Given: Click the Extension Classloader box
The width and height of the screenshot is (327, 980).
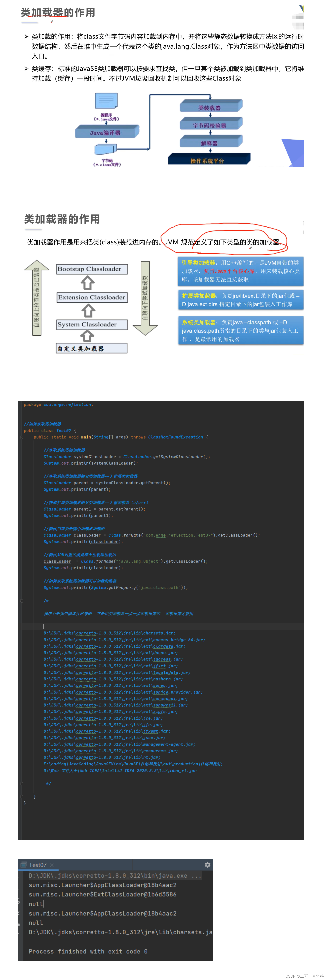Looking at the screenshot, I should pyautogui.click(x=92, y=297).
